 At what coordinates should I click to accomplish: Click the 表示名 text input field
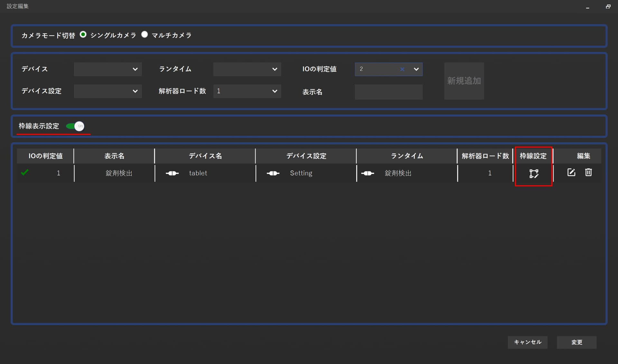389,92
